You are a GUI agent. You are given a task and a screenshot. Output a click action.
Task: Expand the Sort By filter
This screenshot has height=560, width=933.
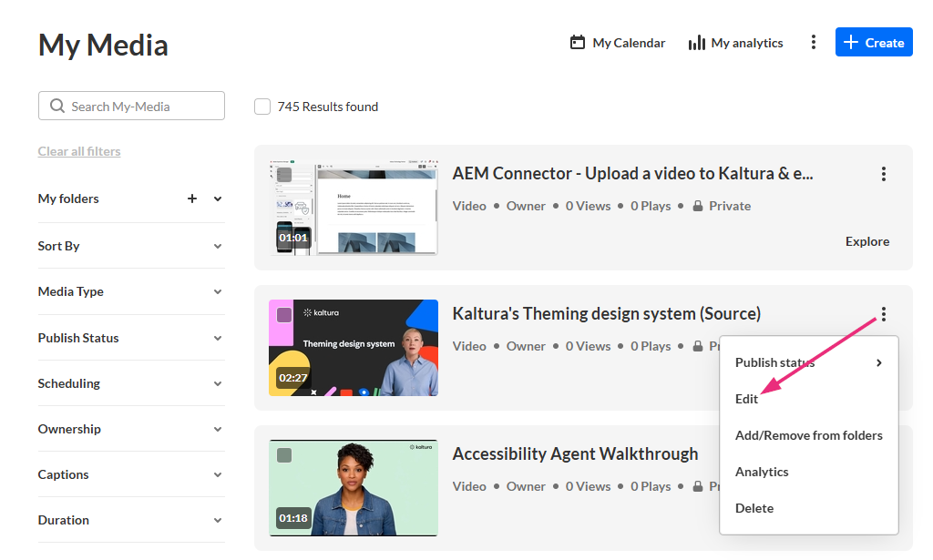(x=131, y=246)
